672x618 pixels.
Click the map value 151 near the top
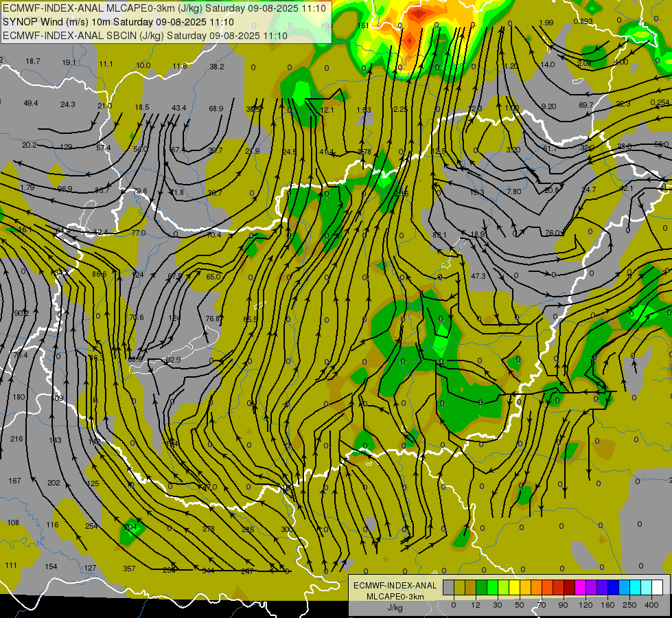pos(363,25)
